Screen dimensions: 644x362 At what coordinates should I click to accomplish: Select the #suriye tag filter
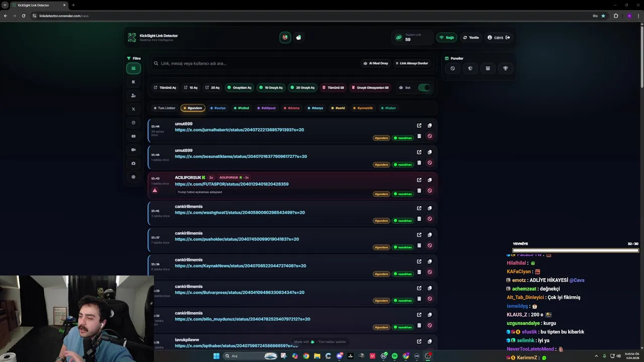click(218, 108)
